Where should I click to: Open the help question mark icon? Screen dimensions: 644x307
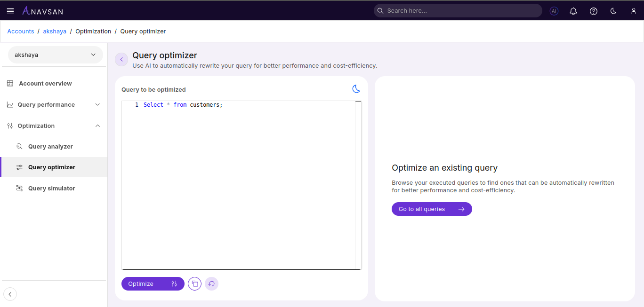pos(593,10)
